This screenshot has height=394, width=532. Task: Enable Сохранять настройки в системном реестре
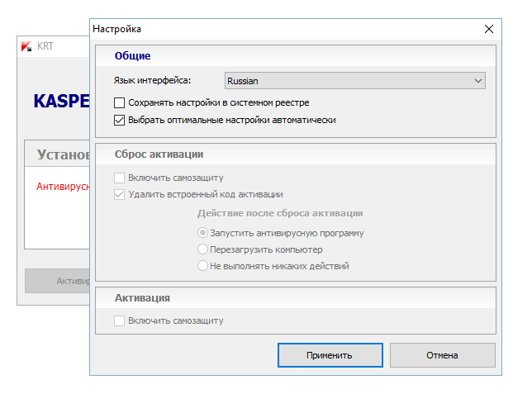click(120, 103)
